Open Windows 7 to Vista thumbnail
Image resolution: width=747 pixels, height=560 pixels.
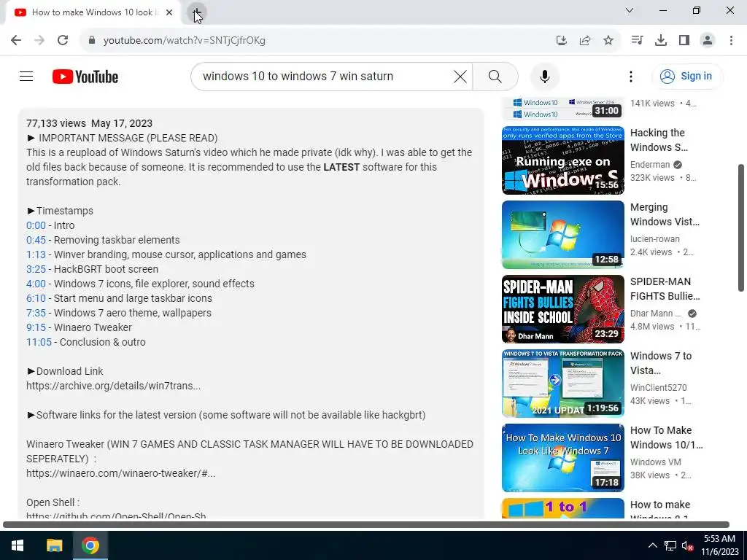[x=562, y=384]
